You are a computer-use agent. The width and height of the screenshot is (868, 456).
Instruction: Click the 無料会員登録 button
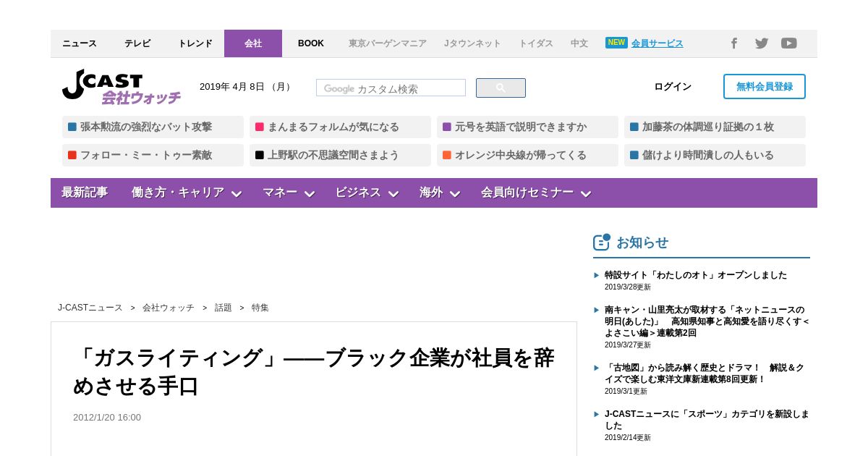click(765, 87)
